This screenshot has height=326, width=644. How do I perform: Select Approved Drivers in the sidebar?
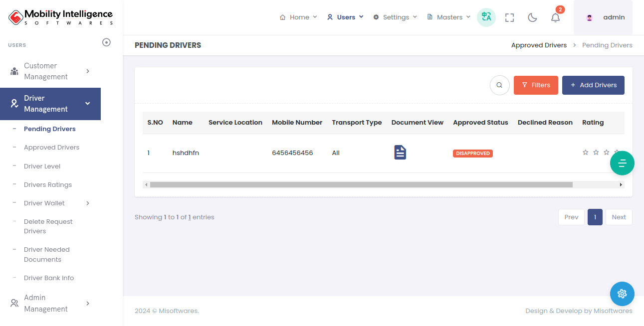coord(51,148)
